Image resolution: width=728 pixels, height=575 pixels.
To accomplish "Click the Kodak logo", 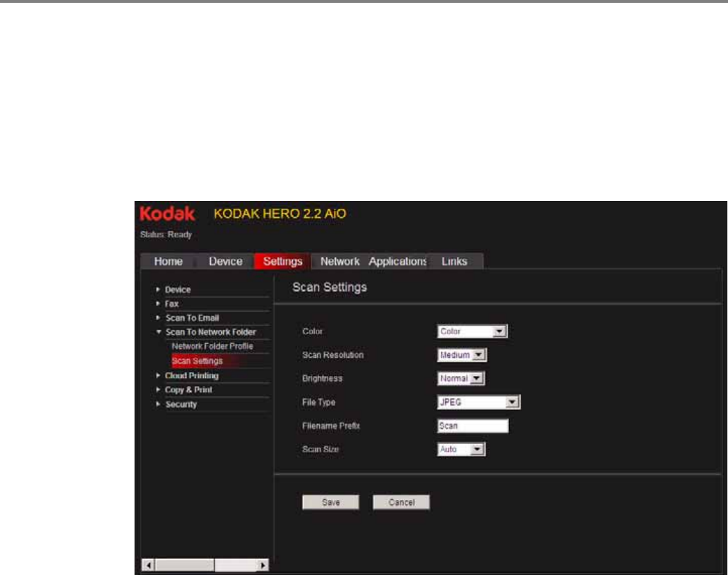I will pyautogui.click(x=167, y=214).
